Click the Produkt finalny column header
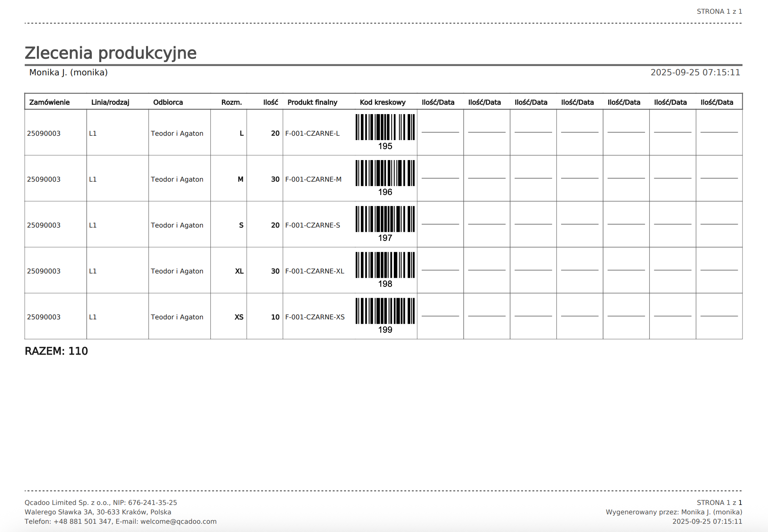Screen dimensions: 768x532 click(312, 102)
